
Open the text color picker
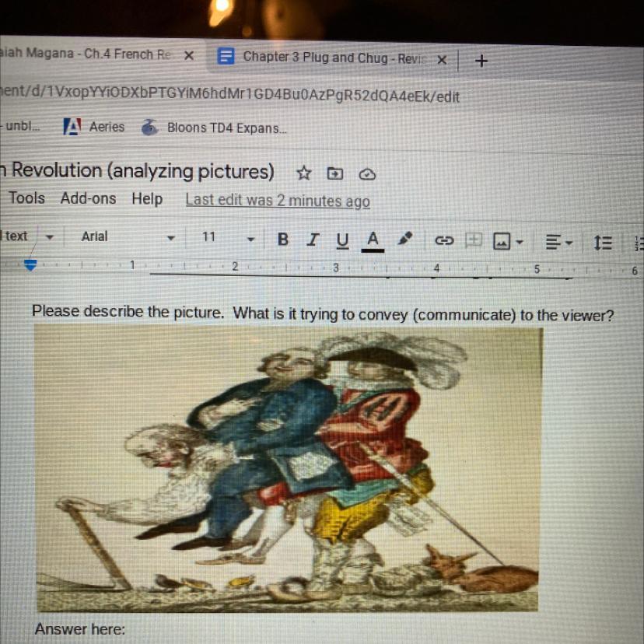point(373,240)
